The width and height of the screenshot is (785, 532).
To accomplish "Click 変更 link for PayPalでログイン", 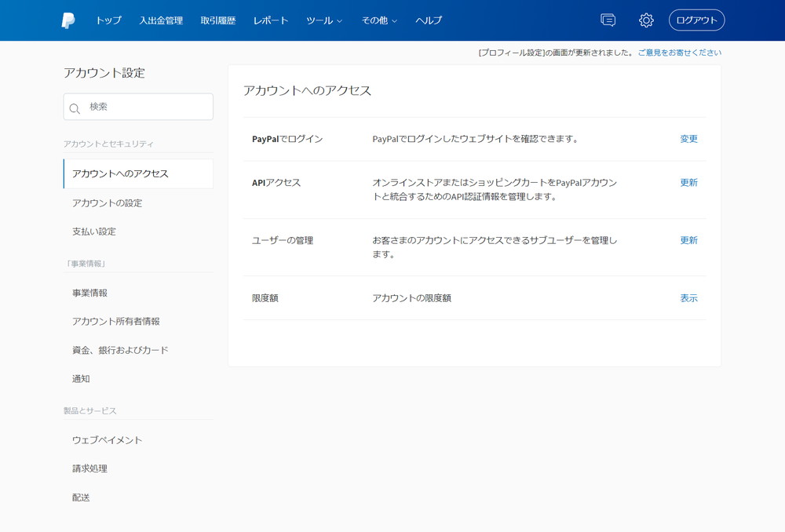I will 688,139.
